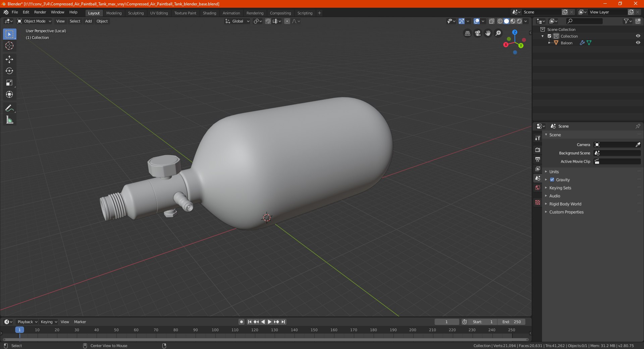This screenshot has height=349, width=644.
Task: Click the blue Z axis gizmo
Action: [515, 32]
